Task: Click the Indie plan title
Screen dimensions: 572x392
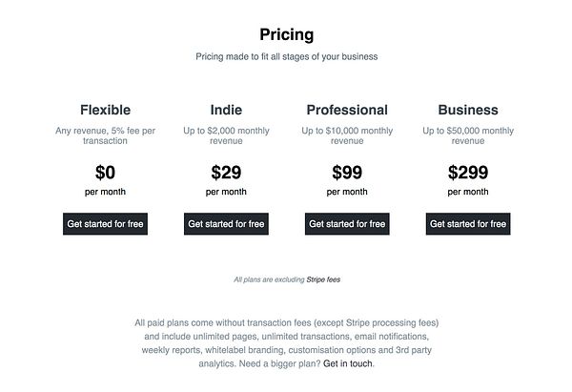Action: pos(226,110)
